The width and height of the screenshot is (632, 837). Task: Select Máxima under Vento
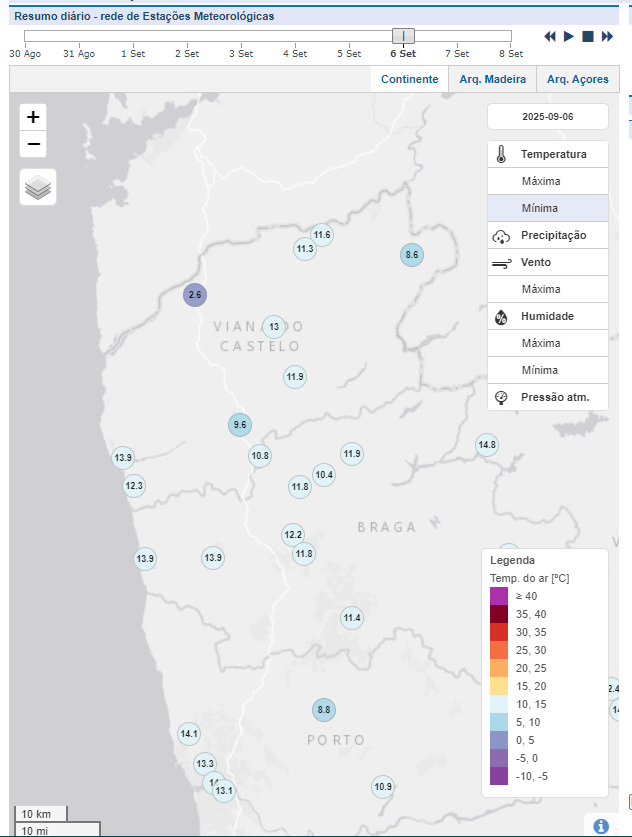pos(548,289)
